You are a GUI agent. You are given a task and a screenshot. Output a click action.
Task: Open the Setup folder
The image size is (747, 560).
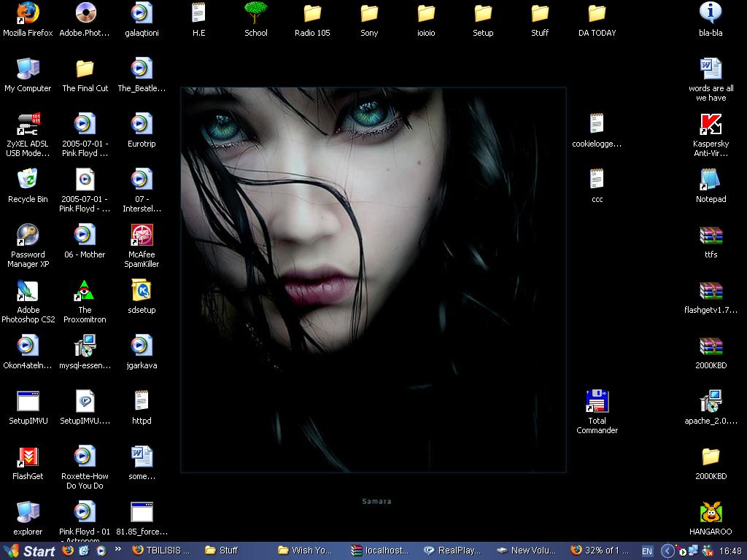coord(483,13)
